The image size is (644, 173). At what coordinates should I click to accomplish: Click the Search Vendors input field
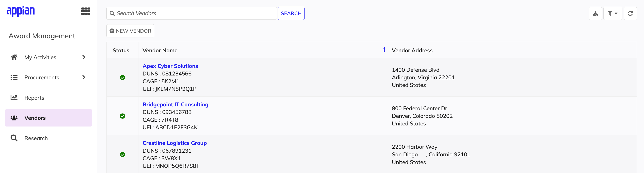191,13
